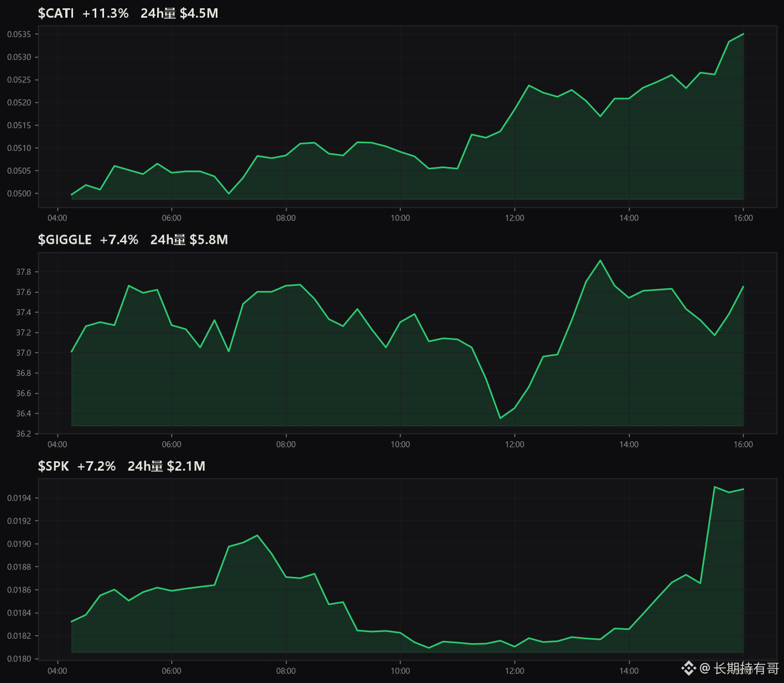Viewport: 784px width, 683px height.
Task: Click the 36.6 price axis label
Action: [23, 393]
